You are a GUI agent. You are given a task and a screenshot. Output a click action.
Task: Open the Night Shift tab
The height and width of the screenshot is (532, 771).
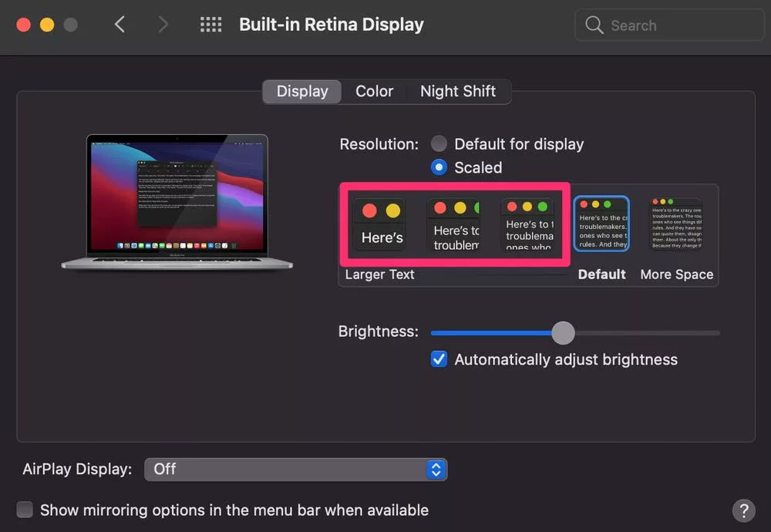(458, 91)
